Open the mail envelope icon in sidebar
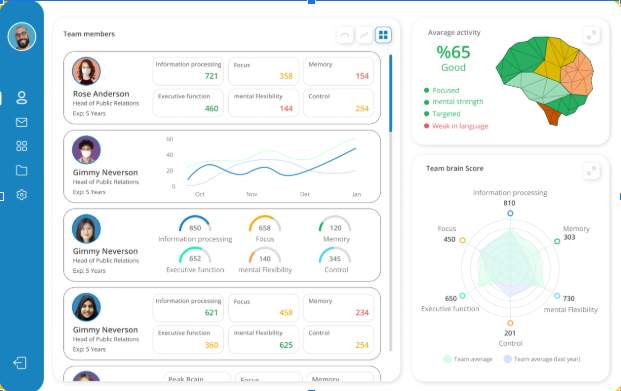 click(21, 122)
